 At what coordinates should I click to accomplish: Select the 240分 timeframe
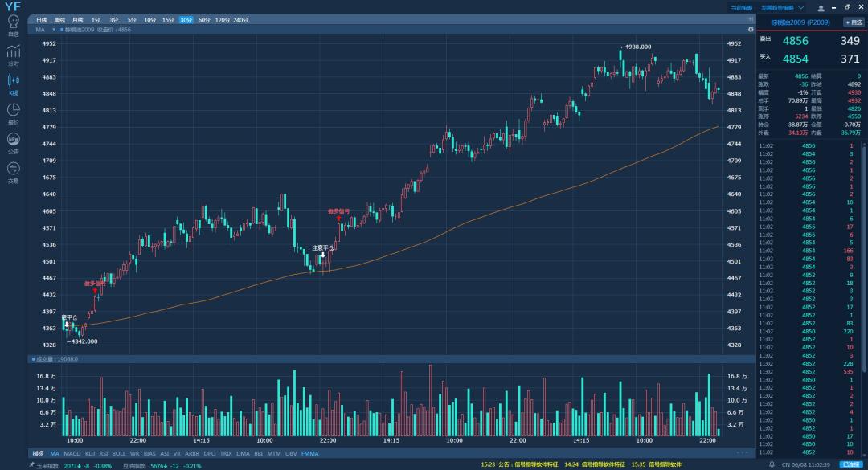click(241, 20)
